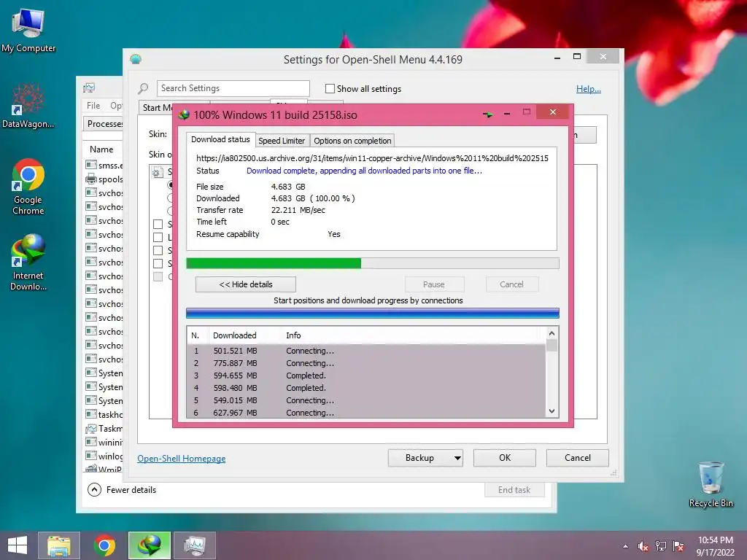Open the File menu in Task Manager
This screenshot has width=747, height=560.
(x=93, y=105)
